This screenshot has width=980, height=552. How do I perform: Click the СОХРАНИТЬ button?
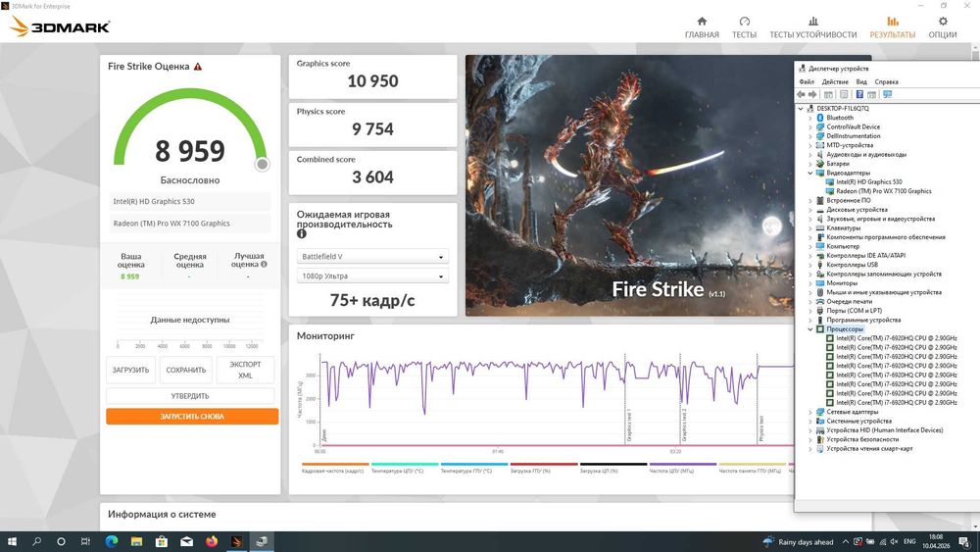coord(185,370)
